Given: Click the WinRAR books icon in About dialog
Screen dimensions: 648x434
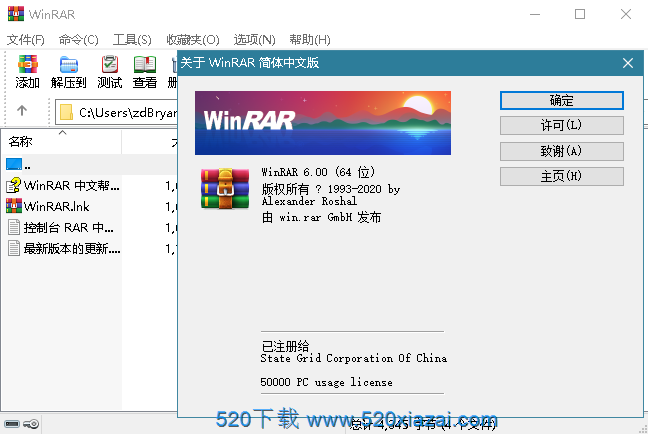Looking at the screenshot, I should pyautogui.click(x=225, y=188).
